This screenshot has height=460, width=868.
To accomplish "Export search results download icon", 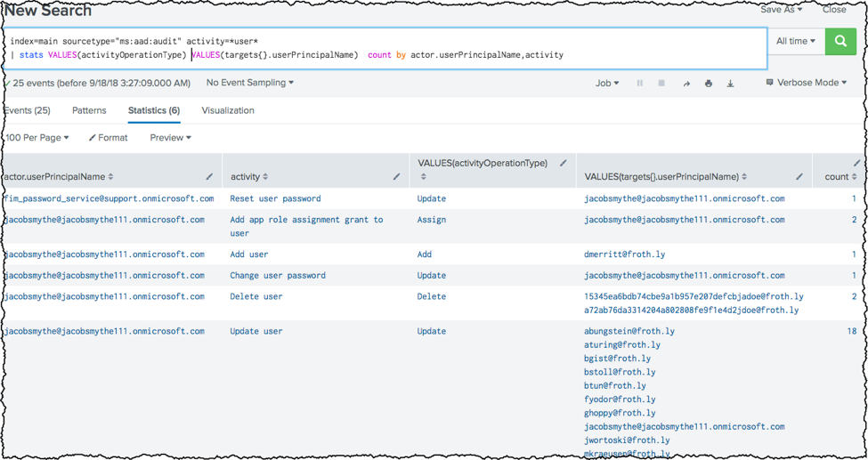I will pyautogui.click(x=730, y=84).
